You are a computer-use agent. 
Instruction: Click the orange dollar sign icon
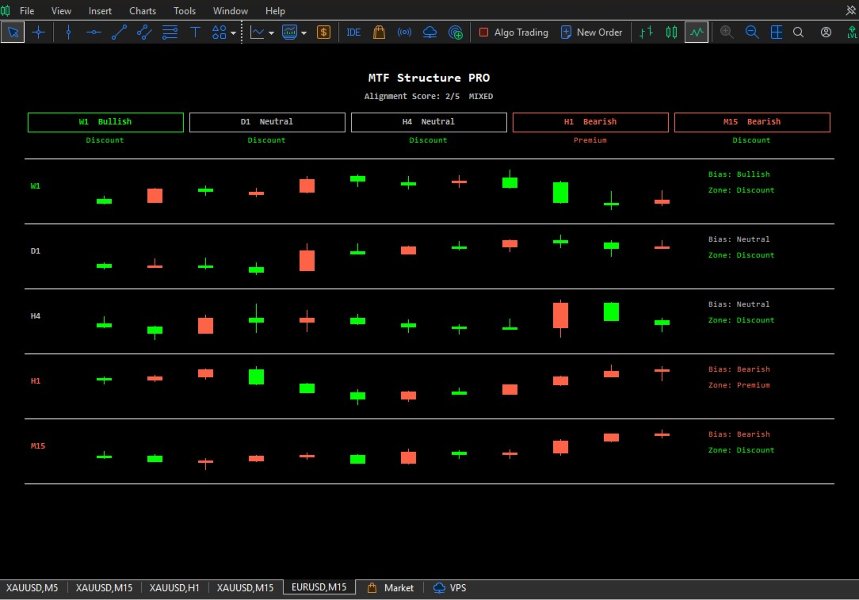click(324, 32)
